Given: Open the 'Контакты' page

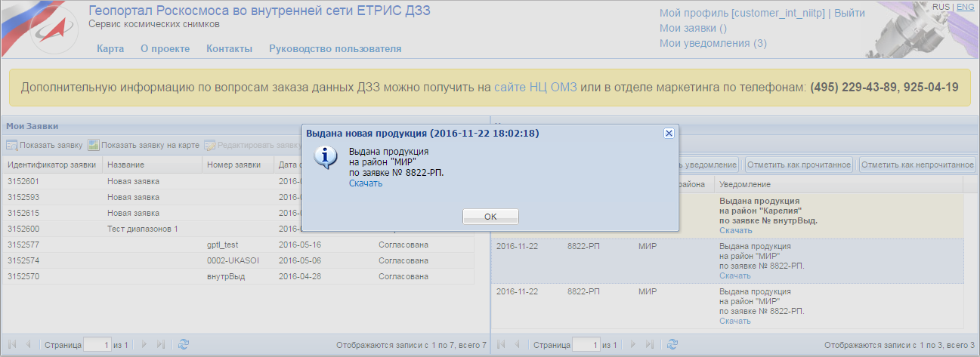Looking at the screenshot, I should point(229,49).
